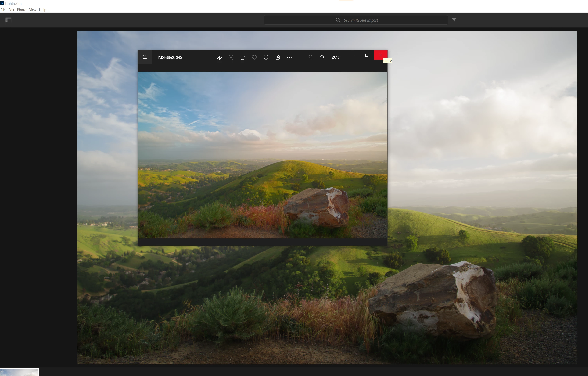588x376 pixels.
Task: Delete IMGP9960.DNG with the trash icon
Action: [242, 57]
